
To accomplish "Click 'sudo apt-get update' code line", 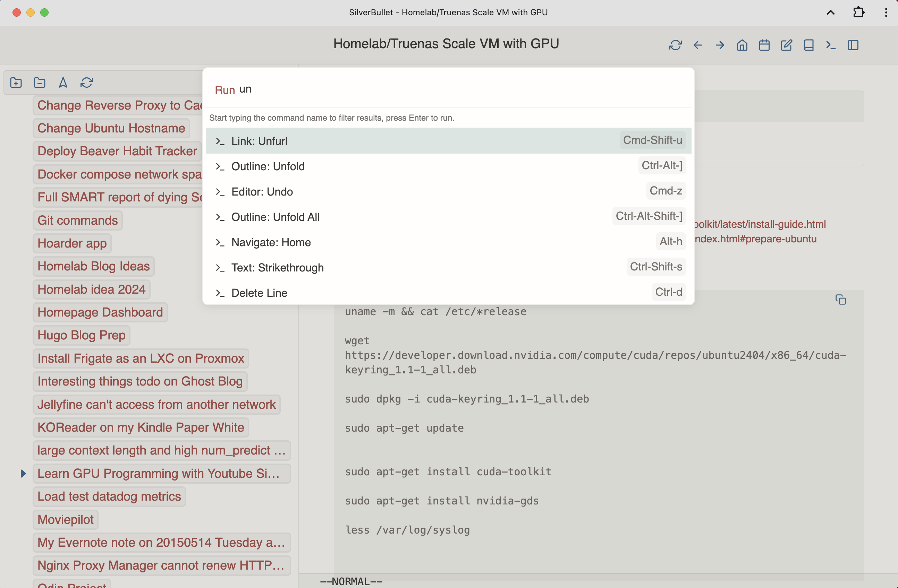I will coord(404,428).
